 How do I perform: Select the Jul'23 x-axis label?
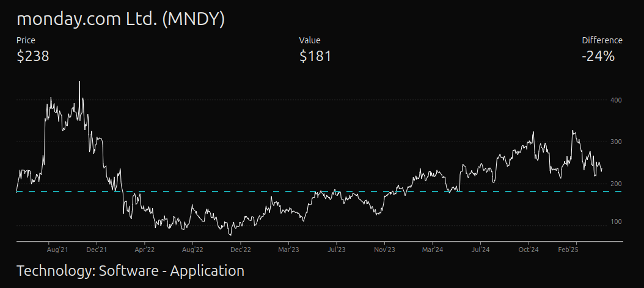(x=337, y=249)
